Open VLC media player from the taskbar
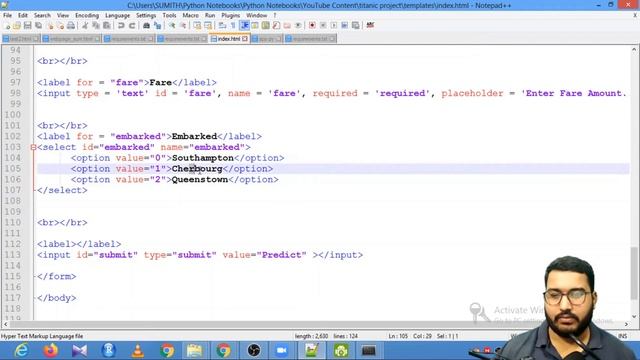Viewport: 640px width, 360px height. tap(138, 351)
